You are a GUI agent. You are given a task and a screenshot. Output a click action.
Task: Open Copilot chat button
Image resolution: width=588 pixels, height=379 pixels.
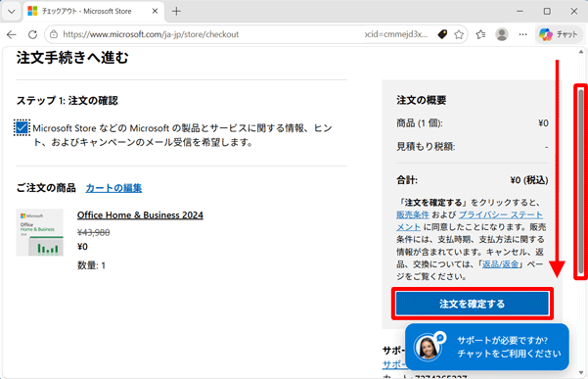(x=558, y=34)
